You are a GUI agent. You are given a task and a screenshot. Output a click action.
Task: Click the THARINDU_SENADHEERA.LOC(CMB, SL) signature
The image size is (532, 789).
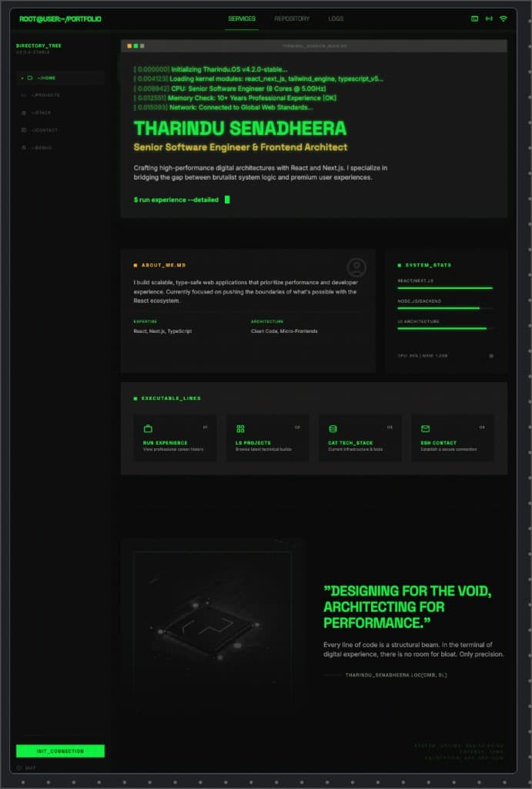[396, 675]
